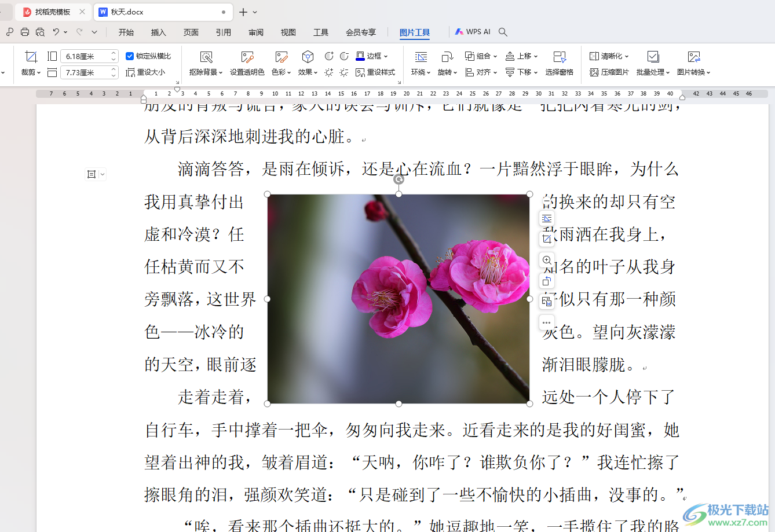The image size is (775, 532).
Task: Add a new tab with the plus button
Action: (x=243, y=12)
